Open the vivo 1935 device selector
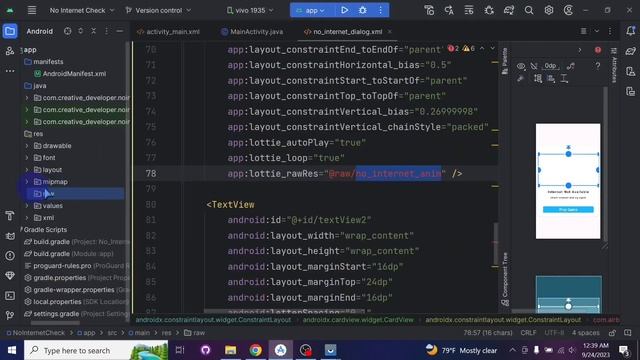Image resolution: width=640 pixels, height=360 pixels. coord(250,10)
